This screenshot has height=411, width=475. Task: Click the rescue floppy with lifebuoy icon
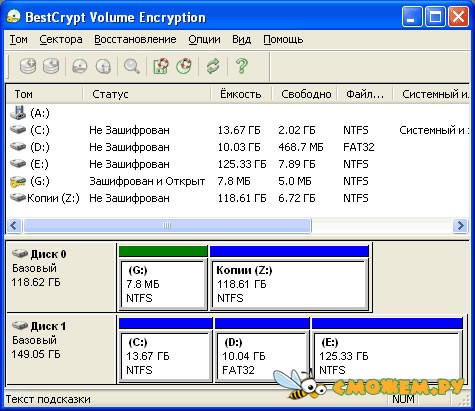161,66
